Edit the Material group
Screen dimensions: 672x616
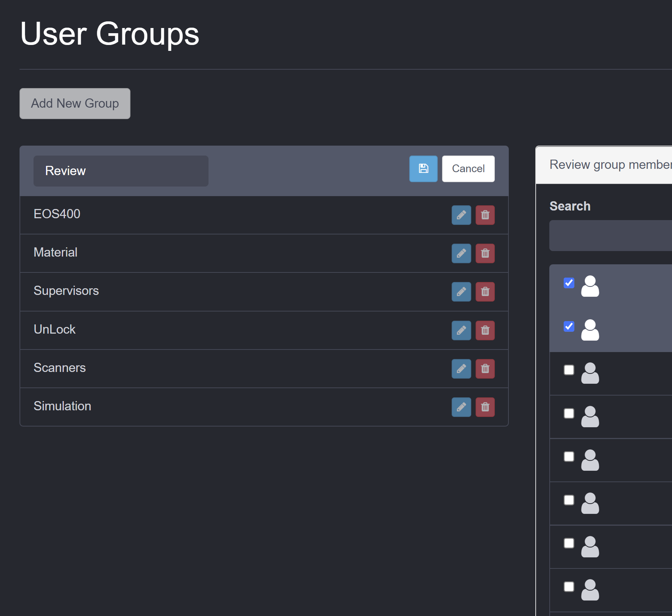click(461, 253)
